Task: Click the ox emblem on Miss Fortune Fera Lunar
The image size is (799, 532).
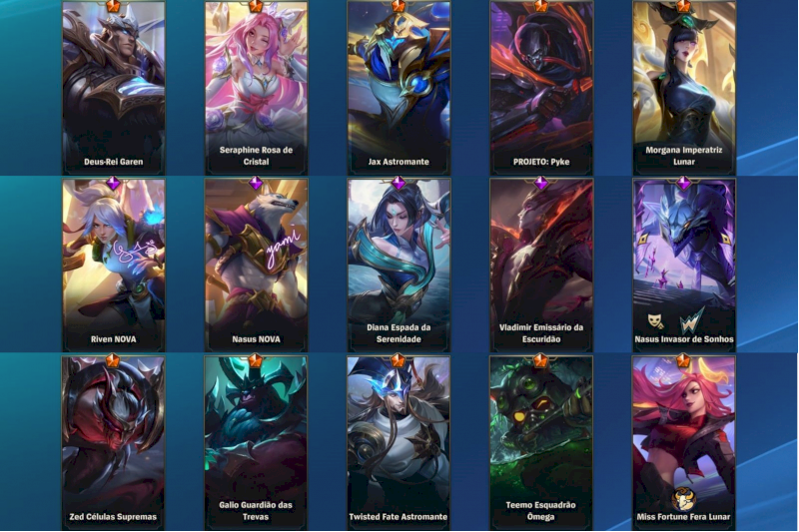Action: (683, 498)
